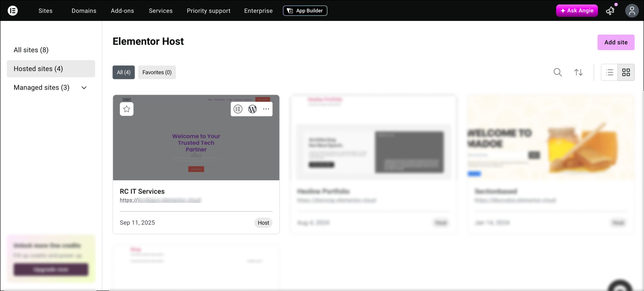This screenshot has width=644, height=291.
Task: Expand Managed sites chevron
Action: (84, 88)
